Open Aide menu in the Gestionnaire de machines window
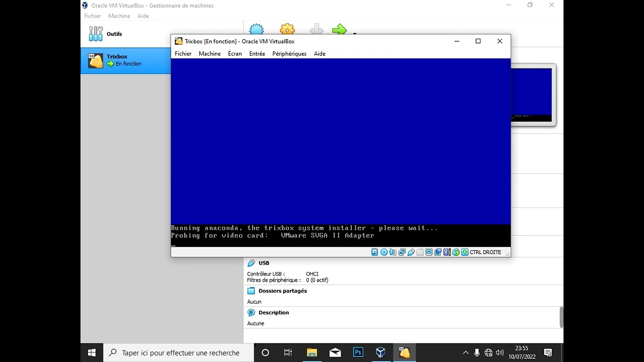 coord(143,16)
